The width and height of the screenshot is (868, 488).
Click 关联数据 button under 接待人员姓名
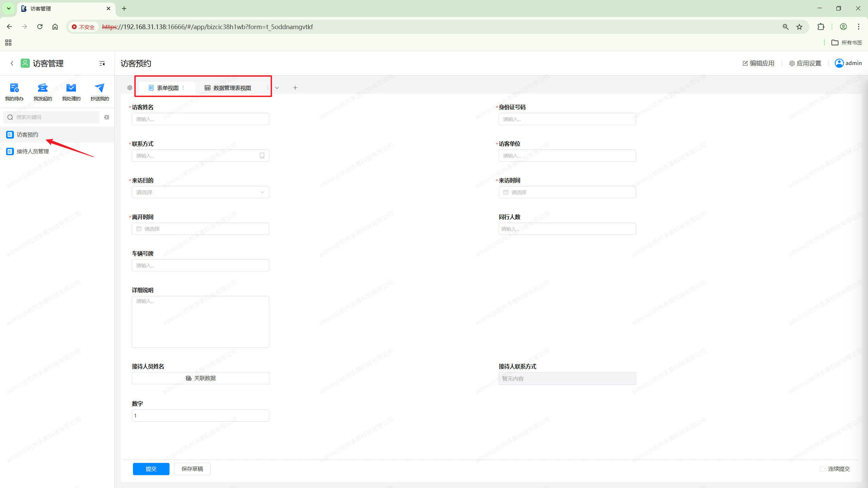(200, 378)
